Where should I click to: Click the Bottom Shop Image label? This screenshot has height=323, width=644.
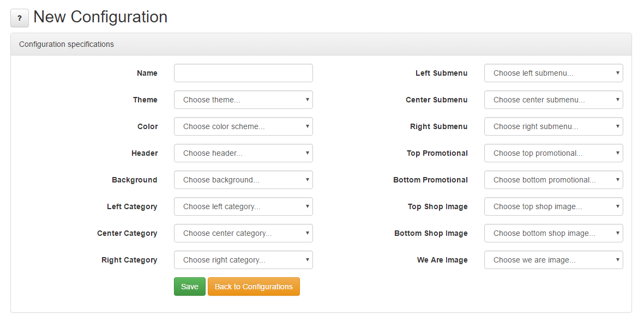click(x=431, y=233)
